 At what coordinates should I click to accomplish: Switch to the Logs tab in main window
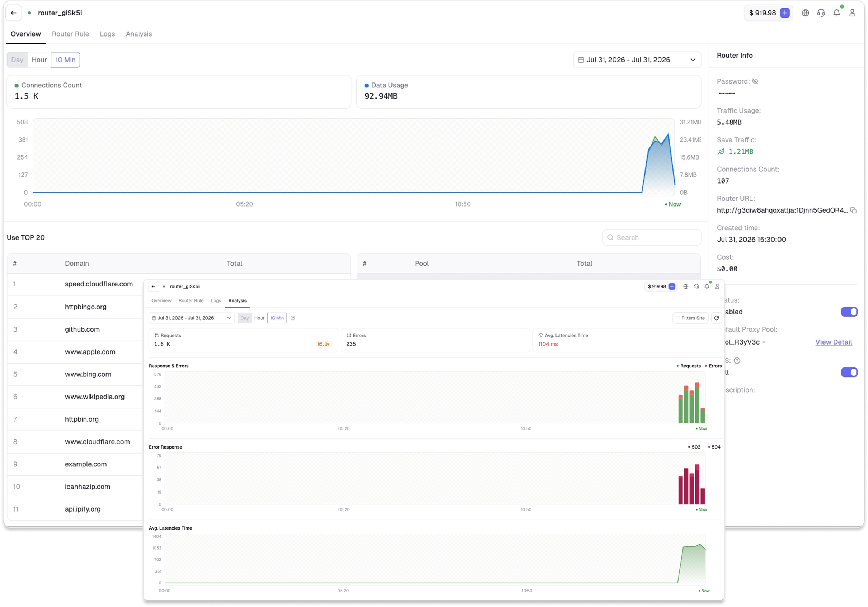107,34
